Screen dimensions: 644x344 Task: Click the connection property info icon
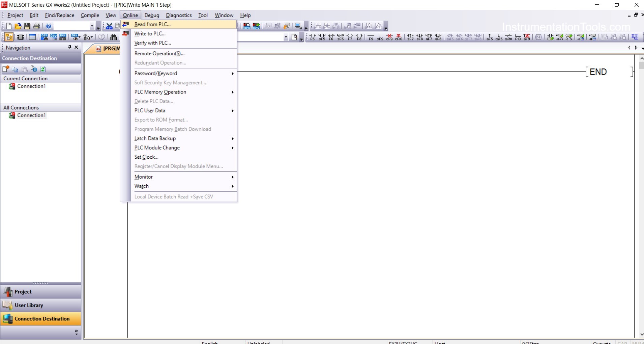point(34,69)
